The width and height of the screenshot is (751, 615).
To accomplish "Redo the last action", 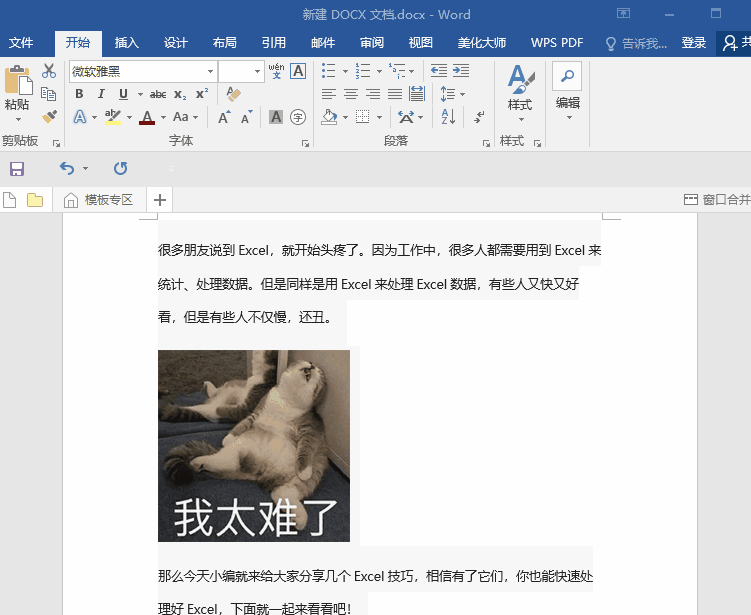I will click(120, 168).
